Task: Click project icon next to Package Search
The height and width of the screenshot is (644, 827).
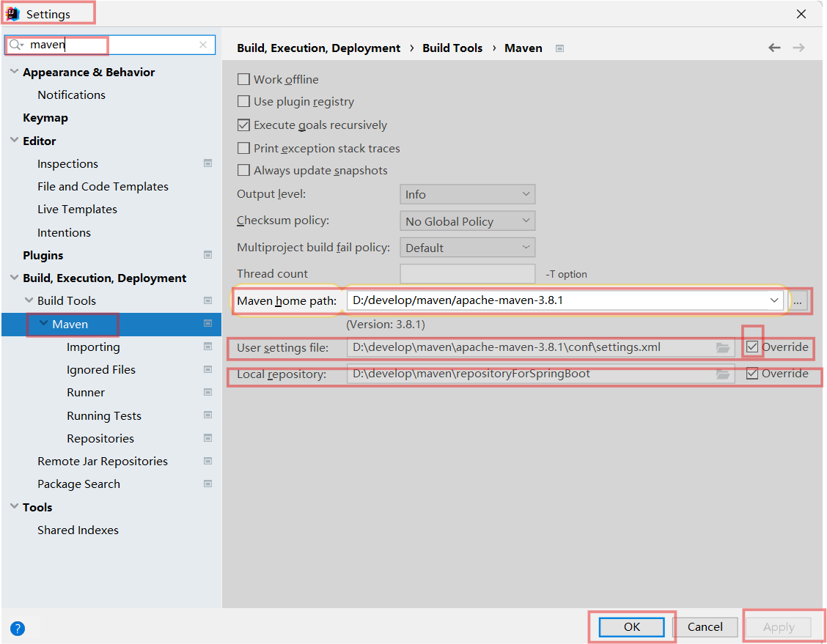Action: (x=207, y=484)
